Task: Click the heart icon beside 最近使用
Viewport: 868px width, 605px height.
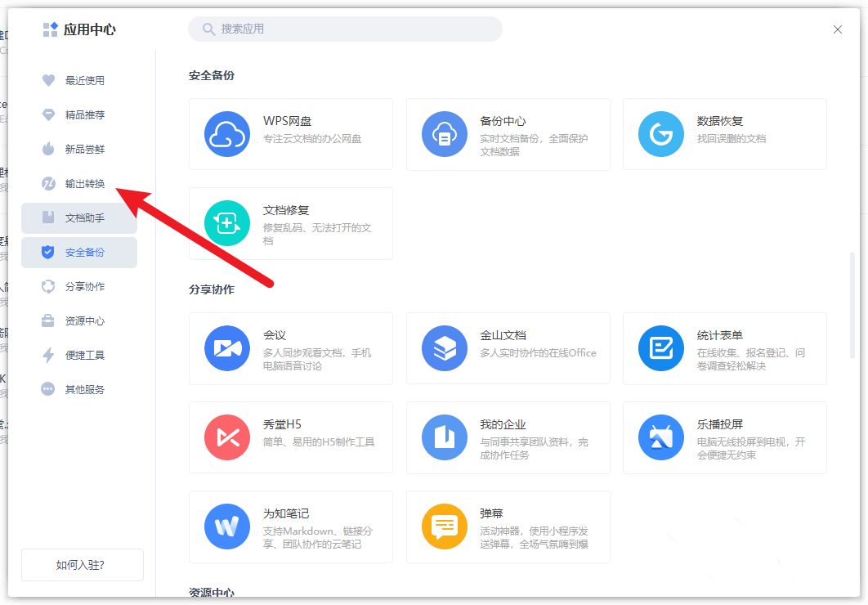Action: tap(49, 80)
